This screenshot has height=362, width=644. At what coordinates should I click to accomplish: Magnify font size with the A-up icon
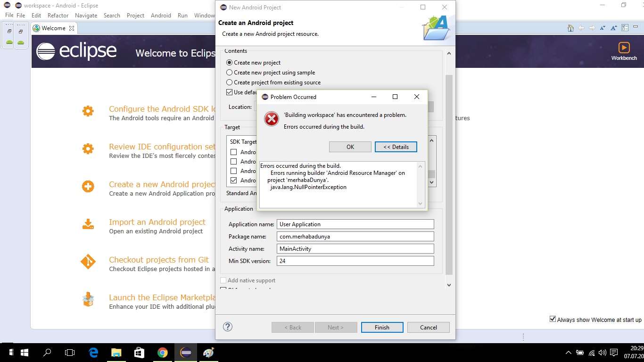point(614,28)
